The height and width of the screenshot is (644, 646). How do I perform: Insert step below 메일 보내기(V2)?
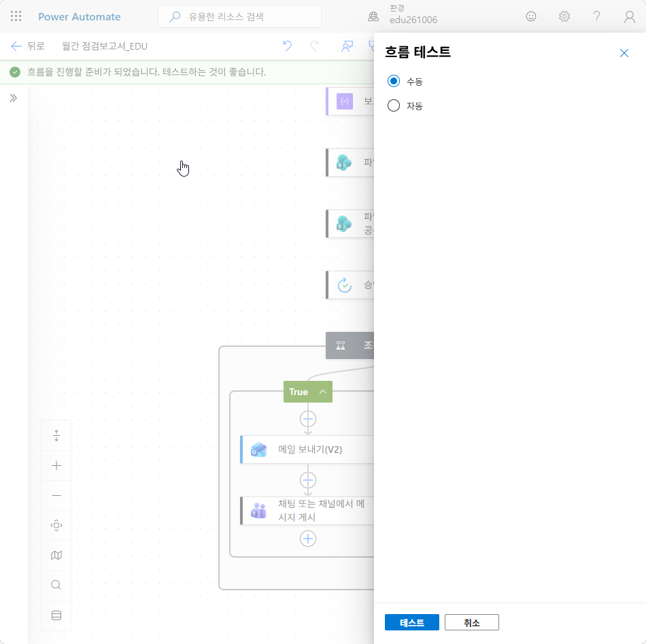pos(308,480)
